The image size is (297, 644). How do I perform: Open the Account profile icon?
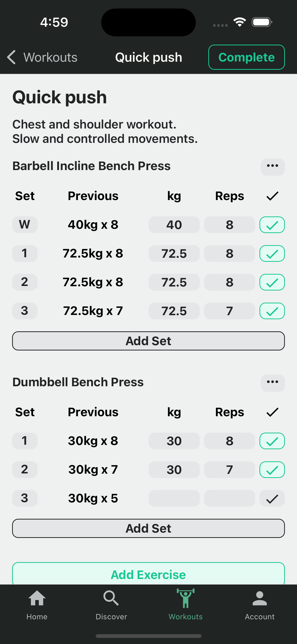click(259, 599)
